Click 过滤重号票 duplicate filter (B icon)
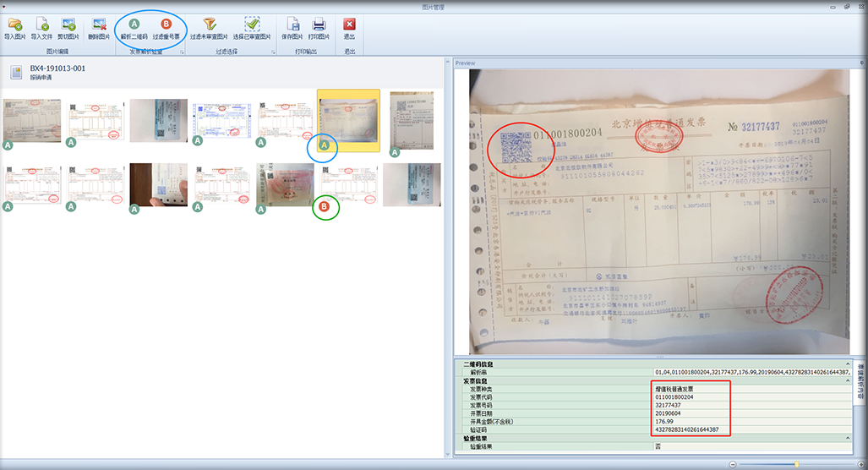Viewport: 868px width, 470px height. pos(166,24)
